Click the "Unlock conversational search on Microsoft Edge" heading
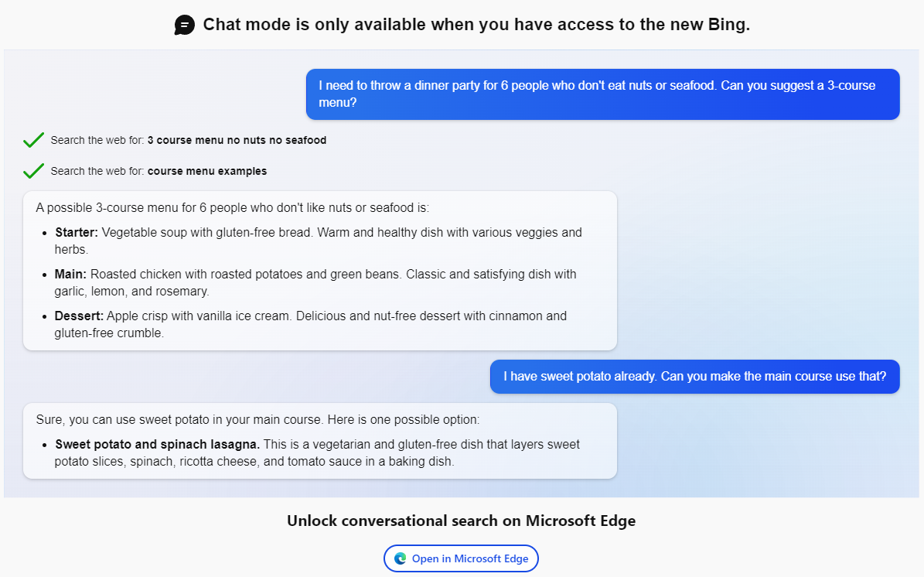 coord(461,521)
